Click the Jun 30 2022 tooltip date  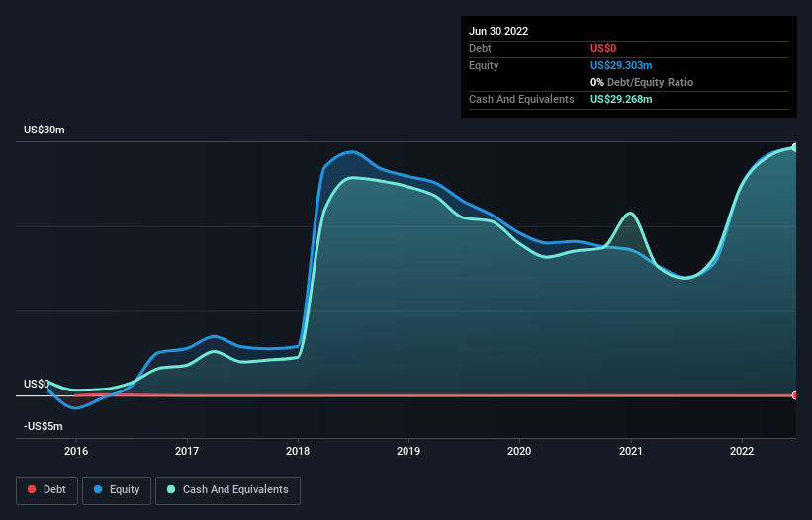(498, 31)
